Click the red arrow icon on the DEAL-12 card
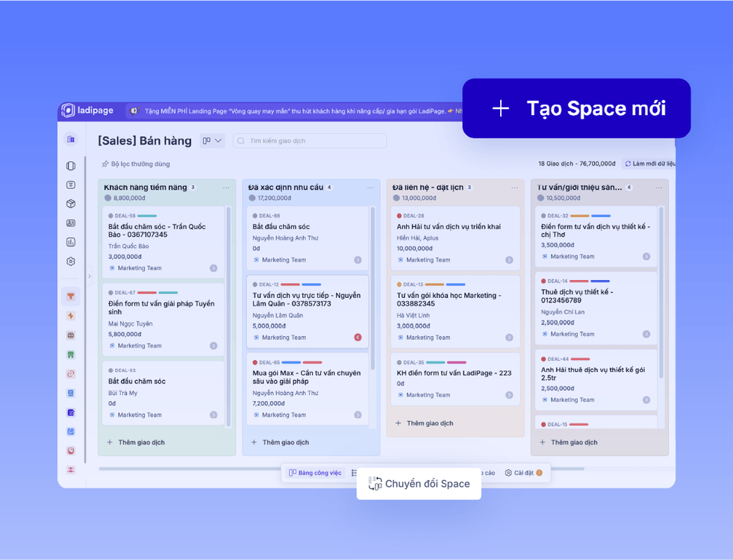Screen dimensions: 733x560 (x=358, y=337)
